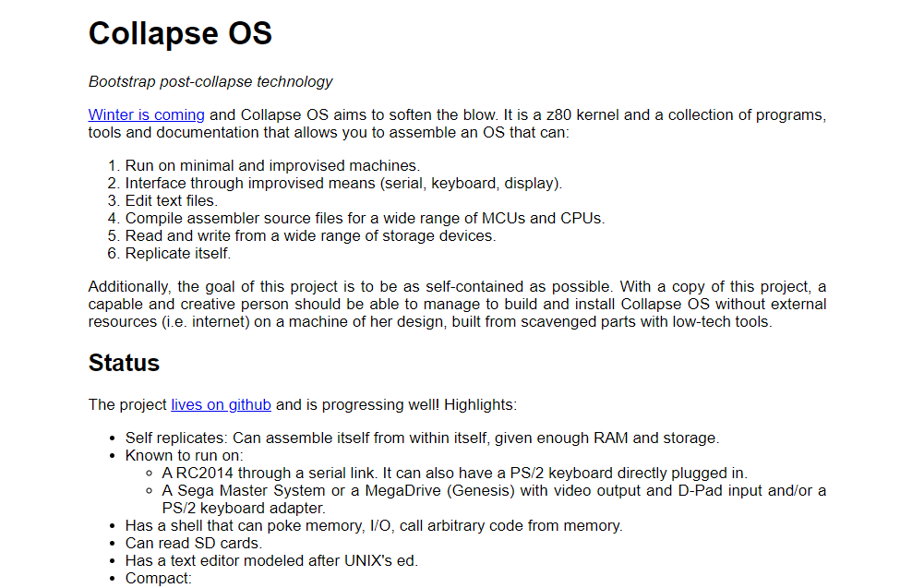Click the "Known to run on:" bullet
Image resolution: width=900 pixels, height=588 pixels.
[x=185, y=455]
